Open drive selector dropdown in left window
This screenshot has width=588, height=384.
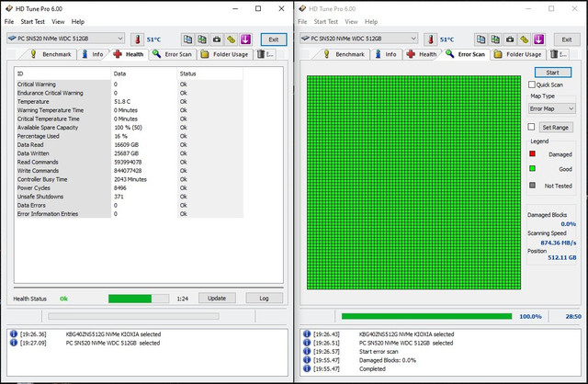[x=65, y=39]
